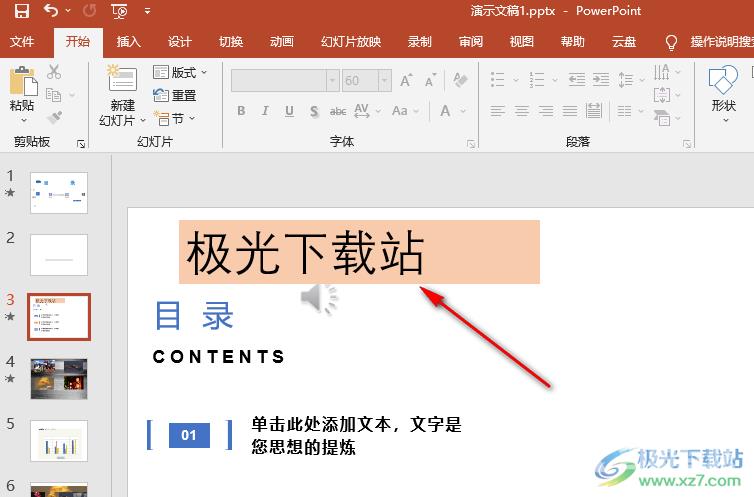
Task: Toggle Justify paragraph alignment
Action: (x=570, y=112)
